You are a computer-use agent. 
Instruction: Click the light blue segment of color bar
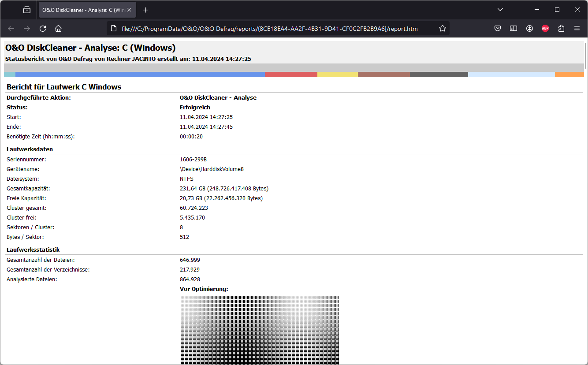tap(511, 74)
